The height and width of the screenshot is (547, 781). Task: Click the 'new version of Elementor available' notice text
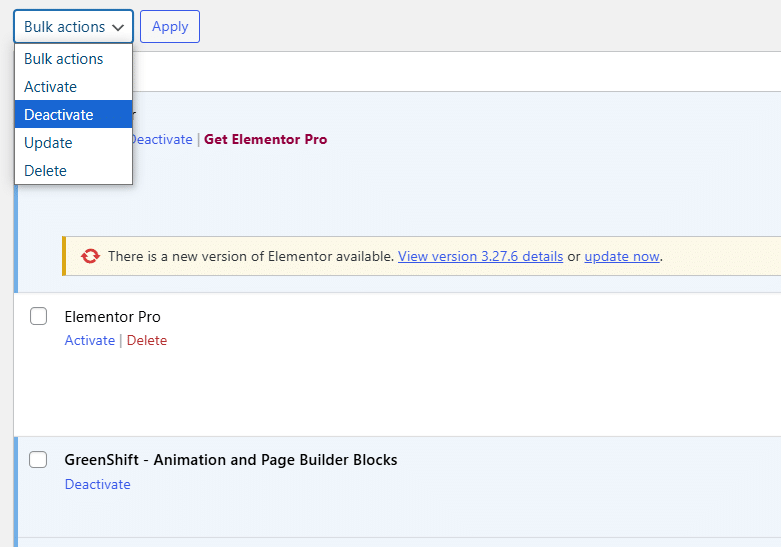[250, 256]
